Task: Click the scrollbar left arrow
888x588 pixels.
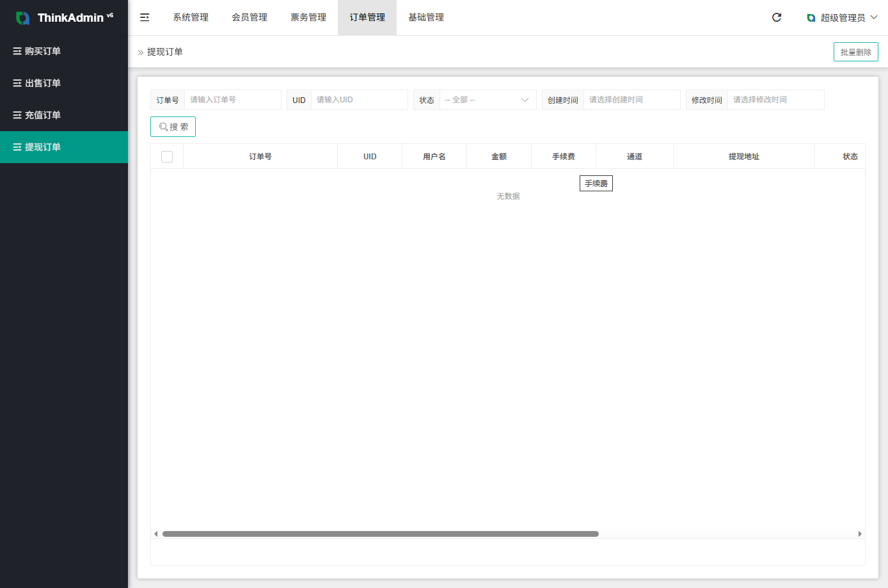Action: pyautogui.click(x=155, y=534)
